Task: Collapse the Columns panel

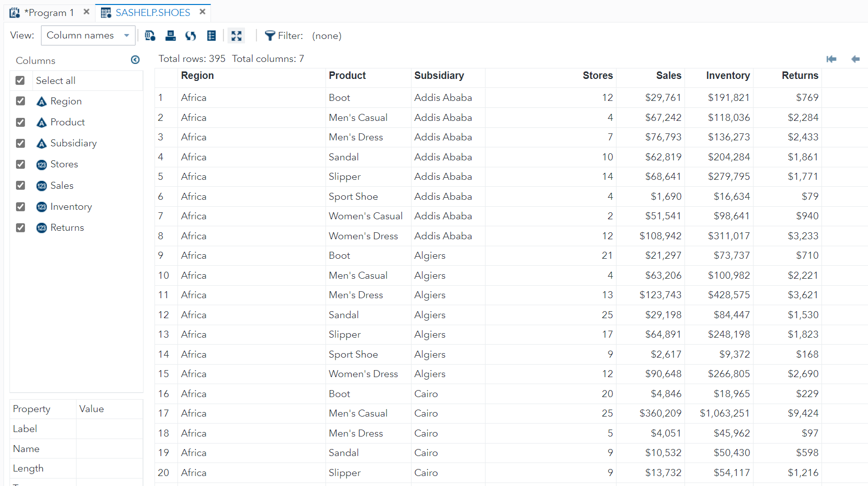Action: click(135, 60)
